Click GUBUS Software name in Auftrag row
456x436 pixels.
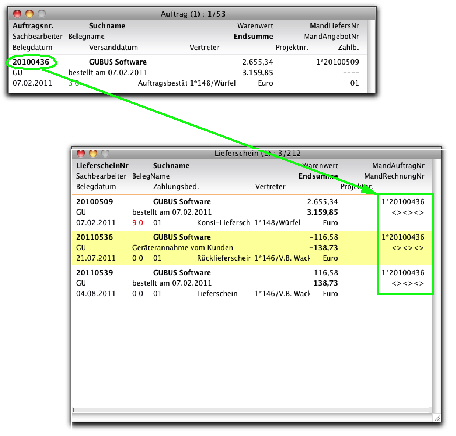pos(118,62)
